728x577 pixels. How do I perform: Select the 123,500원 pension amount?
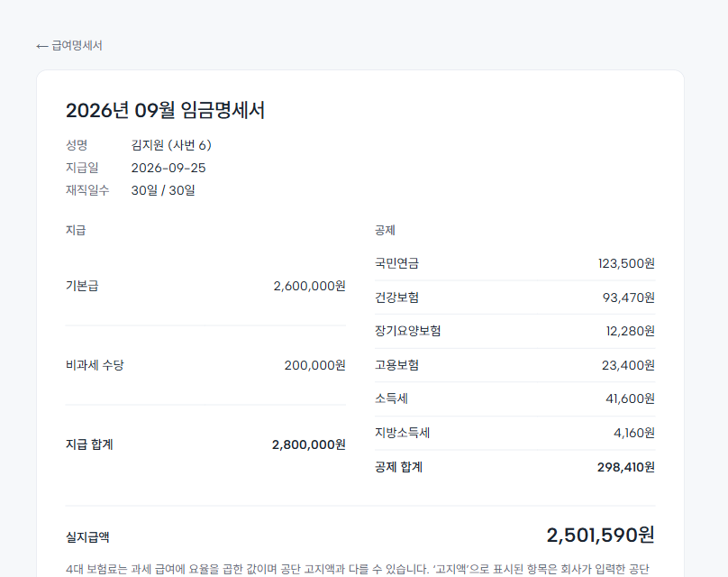pos(626,263)
